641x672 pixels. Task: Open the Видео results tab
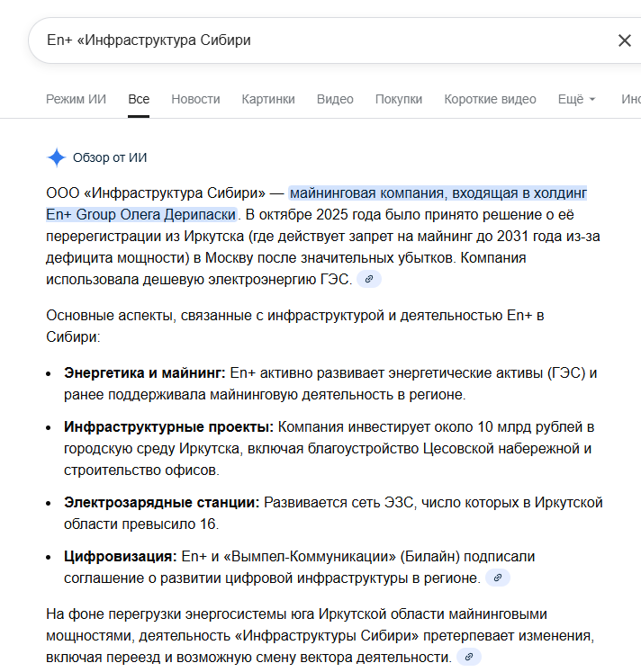pos(335,99)
